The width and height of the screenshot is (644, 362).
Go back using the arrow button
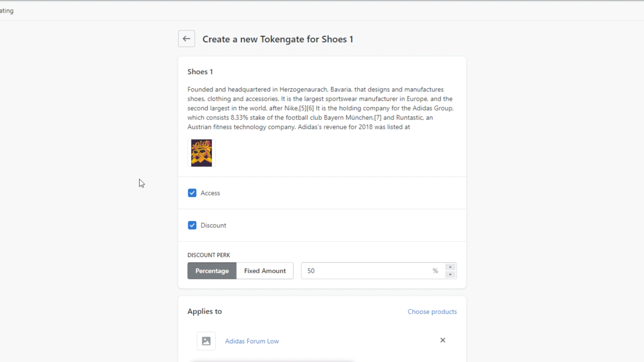click(186, 39)
